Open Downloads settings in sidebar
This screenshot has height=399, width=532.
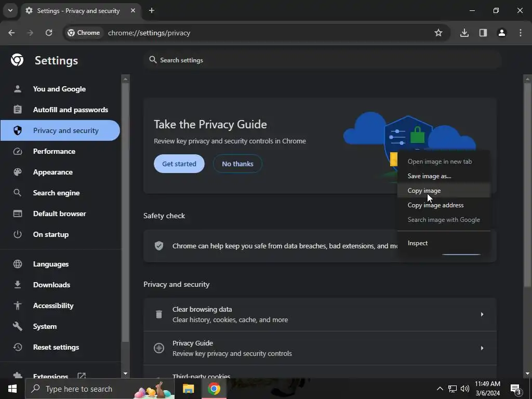(x=60, y=285)
